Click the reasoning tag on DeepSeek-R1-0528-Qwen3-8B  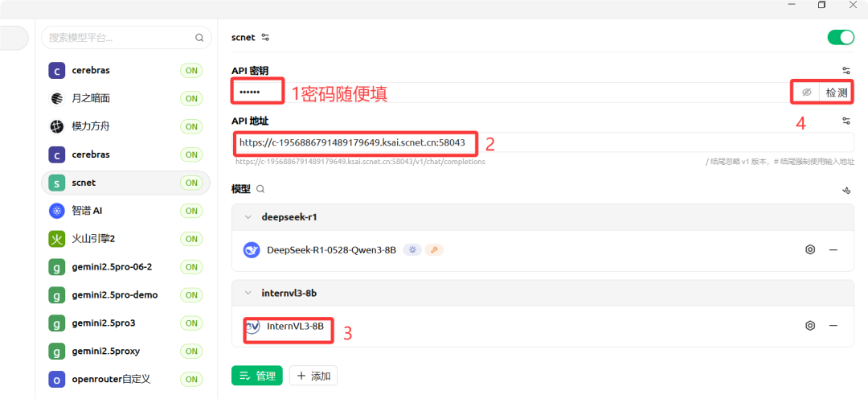411,250
